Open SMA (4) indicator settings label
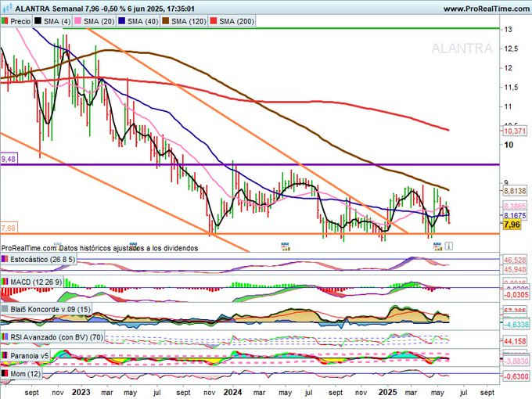The width and height of the screenshot is (532, 399). tap(57, 21)
